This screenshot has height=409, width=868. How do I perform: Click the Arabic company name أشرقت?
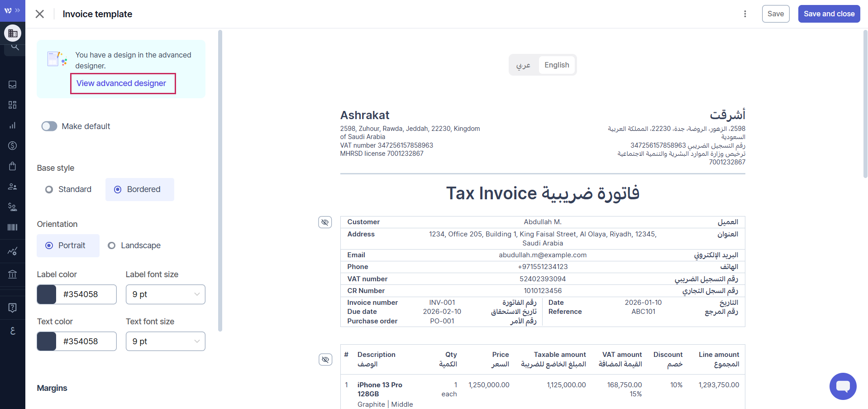pos(727,115)
